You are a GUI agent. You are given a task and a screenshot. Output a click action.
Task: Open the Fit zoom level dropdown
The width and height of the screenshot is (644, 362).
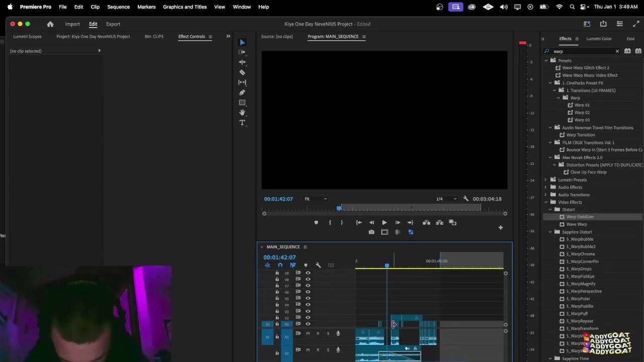pos(315,199)
